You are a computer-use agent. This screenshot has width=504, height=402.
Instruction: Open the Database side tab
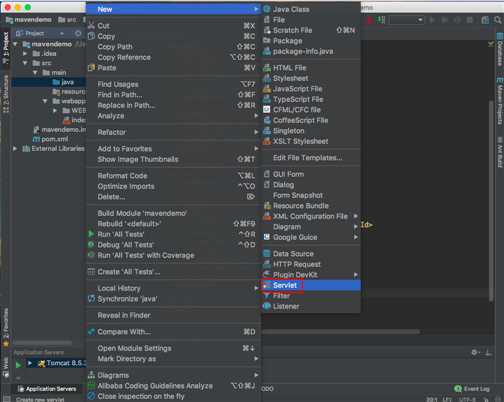500,49
